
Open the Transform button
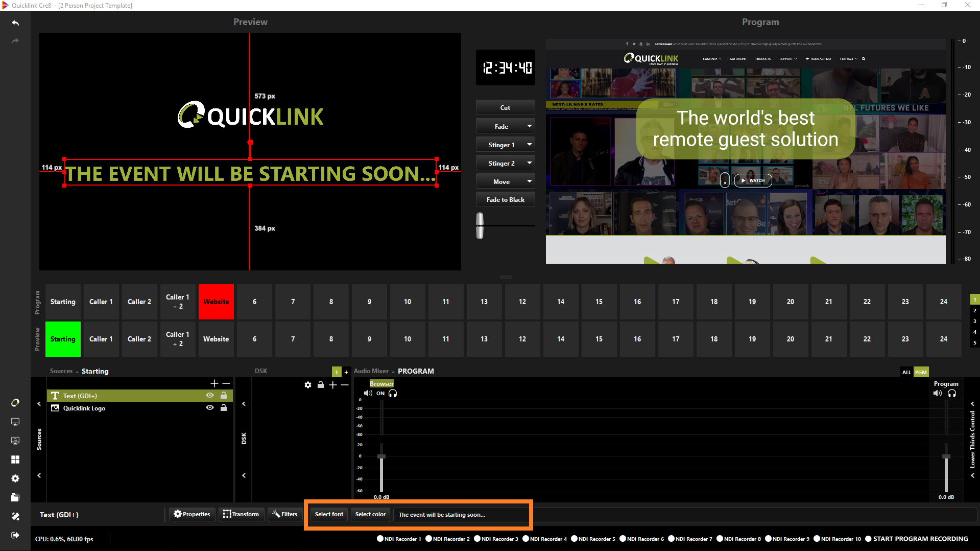pos(241,514)
